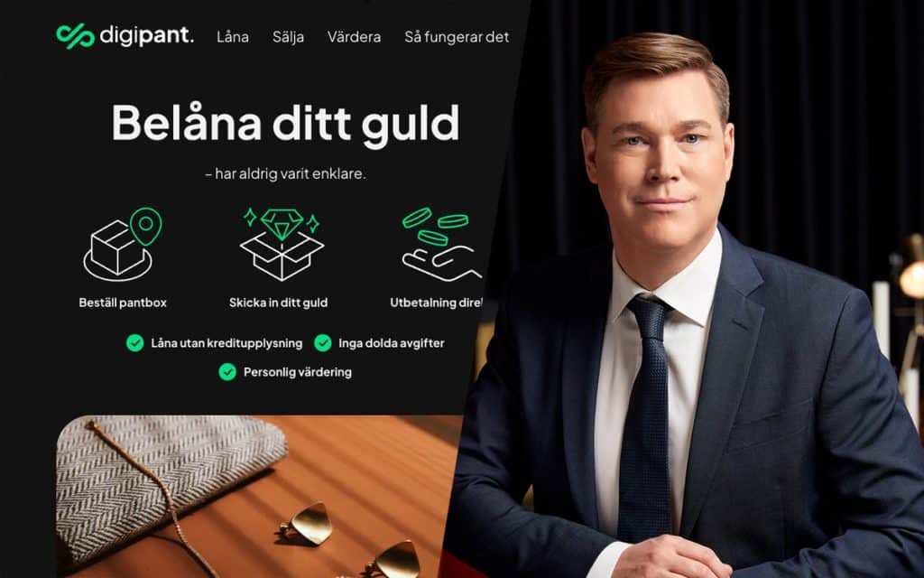Open Så fungerar det page

point(457,36)
